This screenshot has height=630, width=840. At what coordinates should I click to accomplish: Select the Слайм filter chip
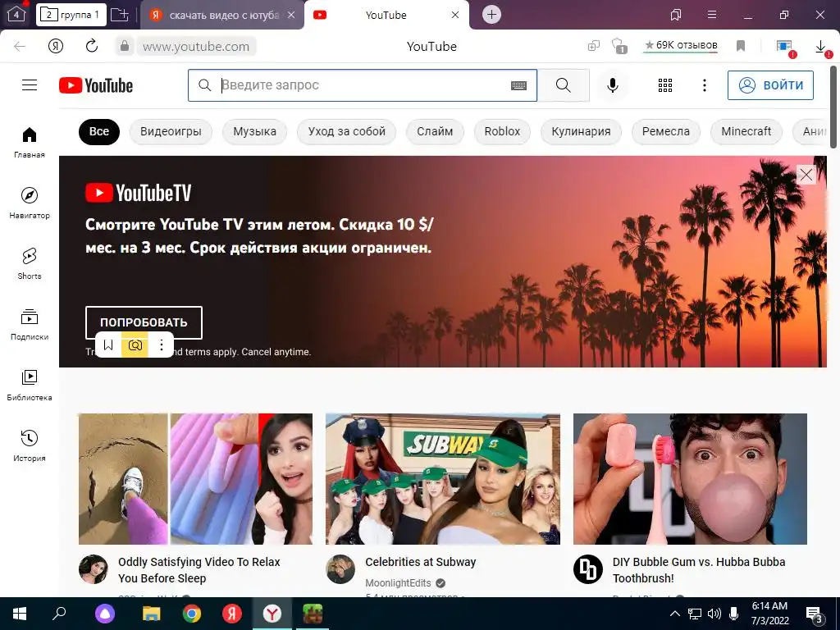435,132
